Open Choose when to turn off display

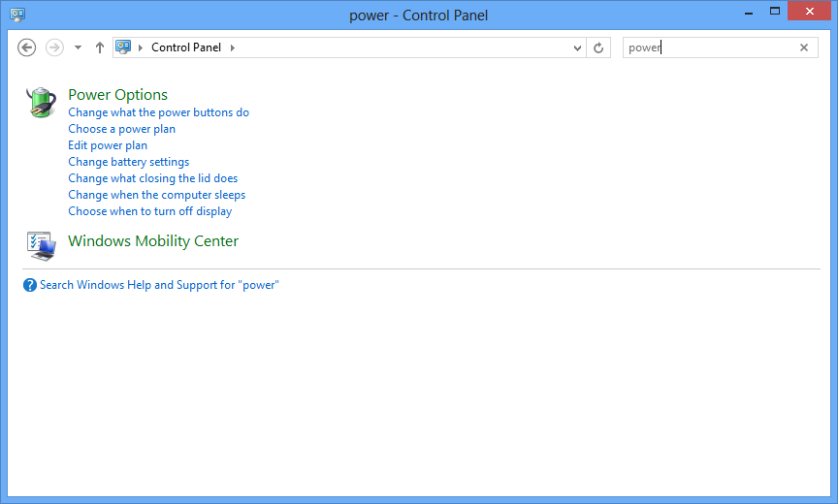click(x=150, y=211)
